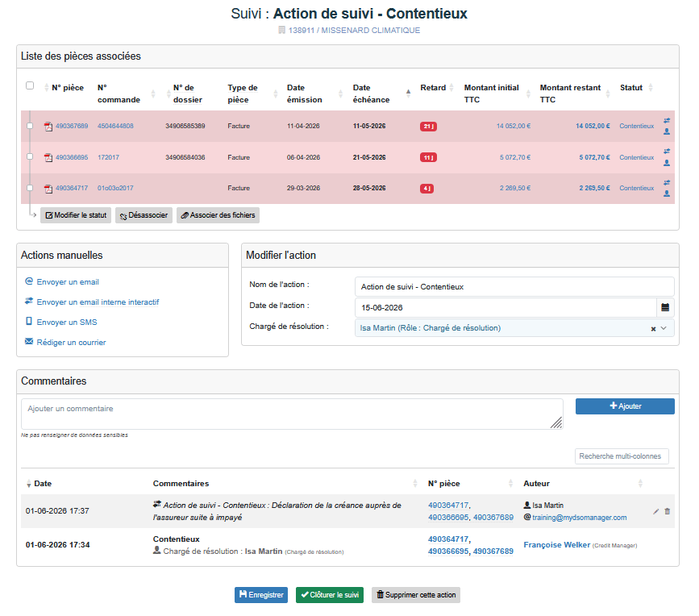The height and width of the screenshot is (616, 699).
Task: Click Contentieux status of invoice 490367689
Action: click(x=637, y=126)
